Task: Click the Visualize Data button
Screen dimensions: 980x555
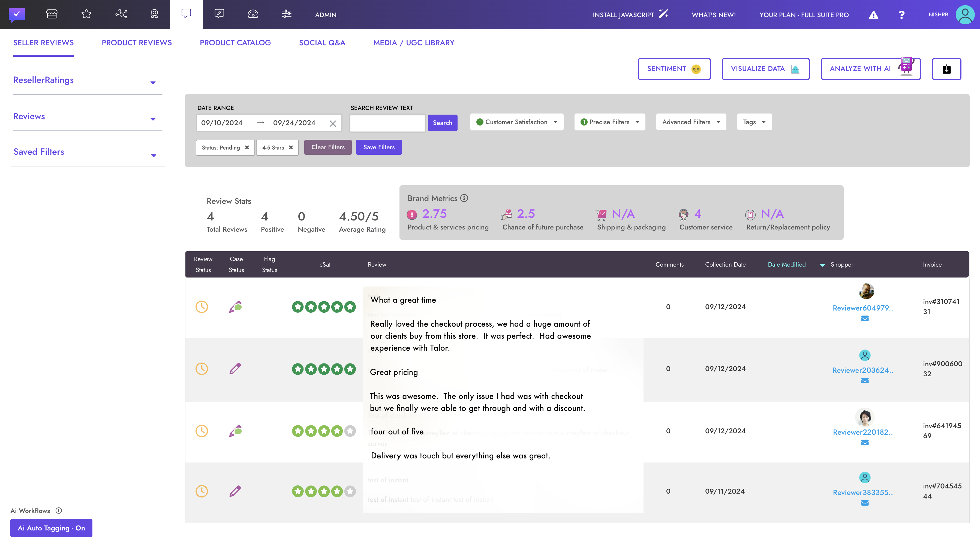Action: (765, 69)
